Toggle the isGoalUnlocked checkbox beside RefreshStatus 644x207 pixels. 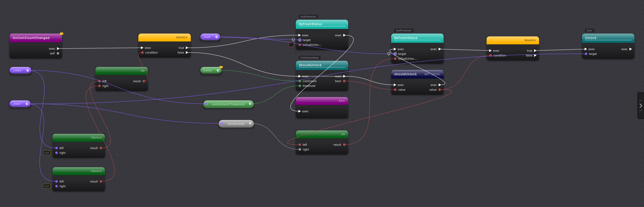point(291,45)
